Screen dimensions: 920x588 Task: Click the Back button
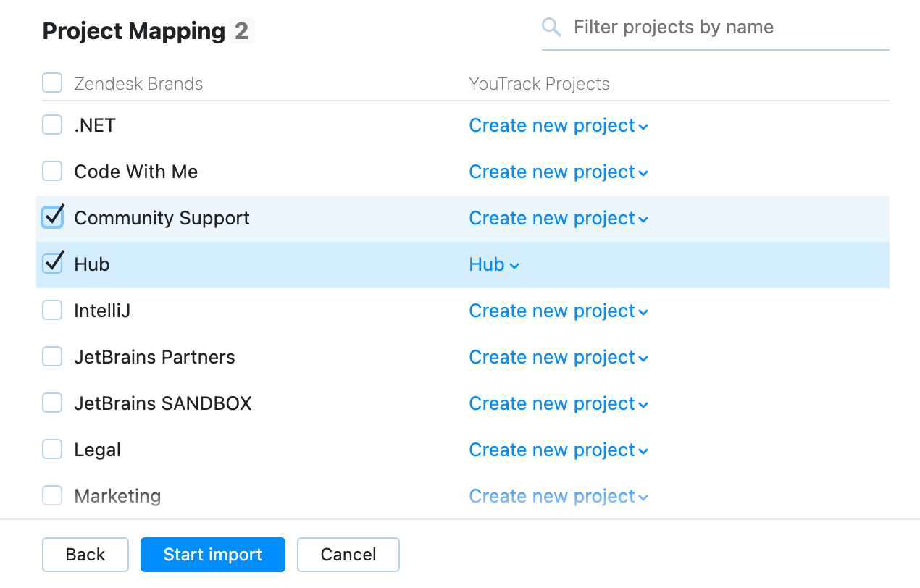click(x=85, y=555)
